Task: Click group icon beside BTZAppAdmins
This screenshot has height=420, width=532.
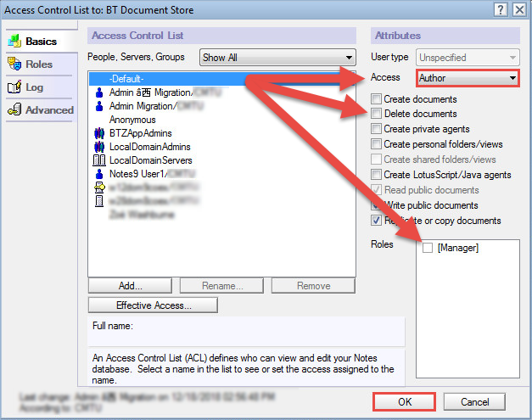Action: (99, 133)
